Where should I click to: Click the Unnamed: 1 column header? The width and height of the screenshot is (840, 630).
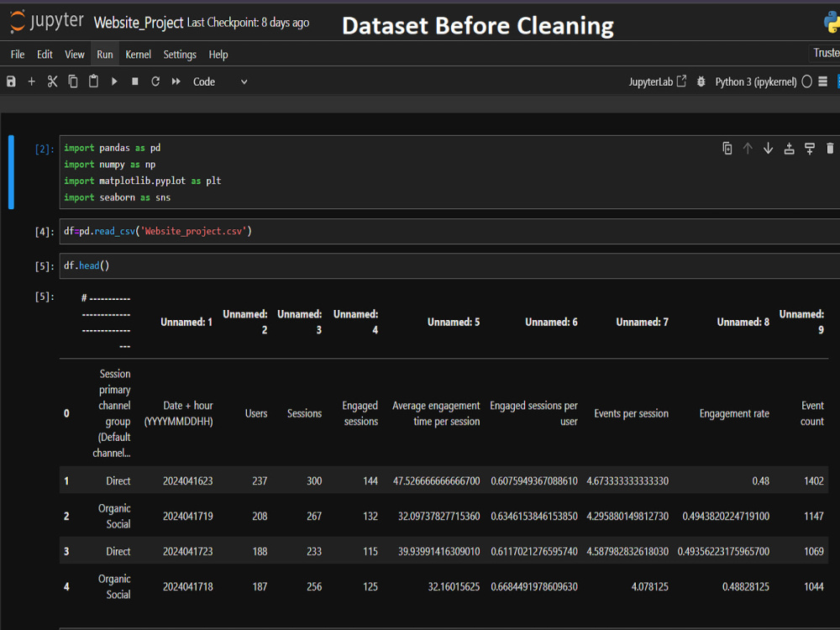coord(186,322)
